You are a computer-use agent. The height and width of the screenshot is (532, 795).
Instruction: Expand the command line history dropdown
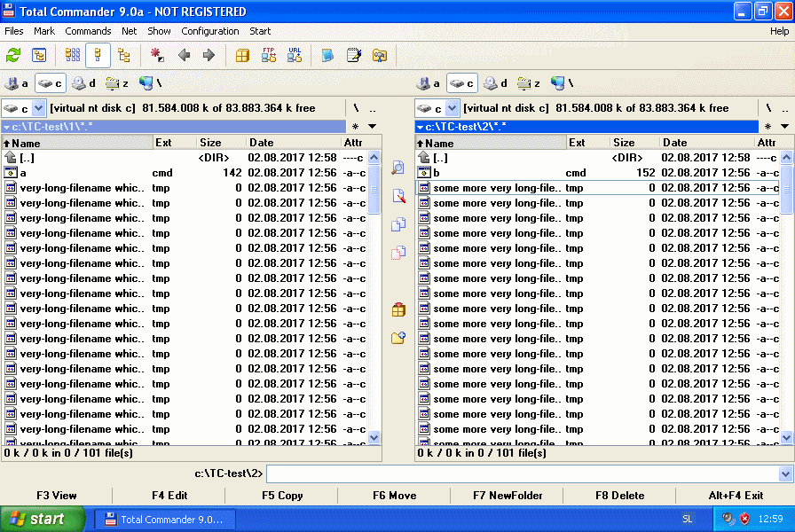coord(785,474)
